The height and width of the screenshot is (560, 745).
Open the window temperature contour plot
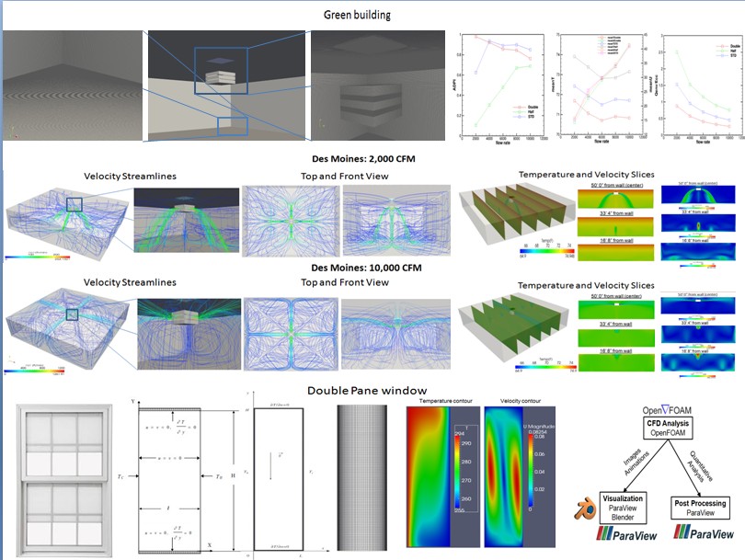tap(442, 477)
